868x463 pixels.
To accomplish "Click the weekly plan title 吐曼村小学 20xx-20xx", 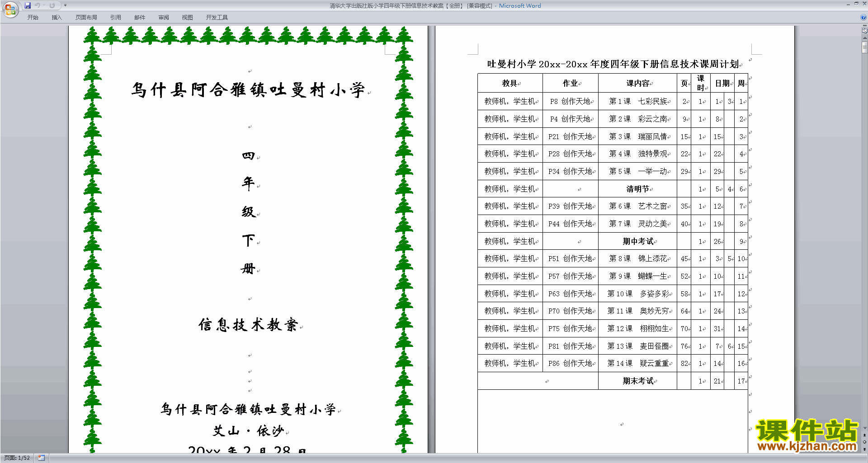I will point(613,64).
